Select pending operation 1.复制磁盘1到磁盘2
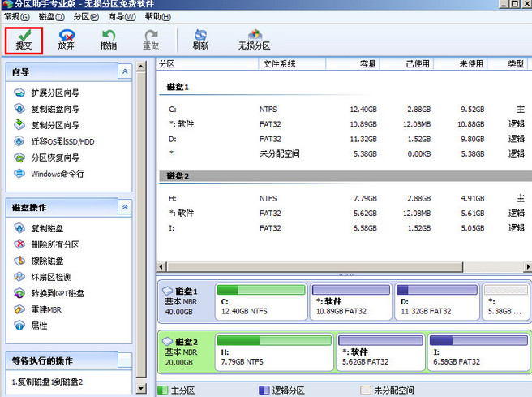Image resolution: width=532 pixels, height=397 pixels. tap(48, 382)
